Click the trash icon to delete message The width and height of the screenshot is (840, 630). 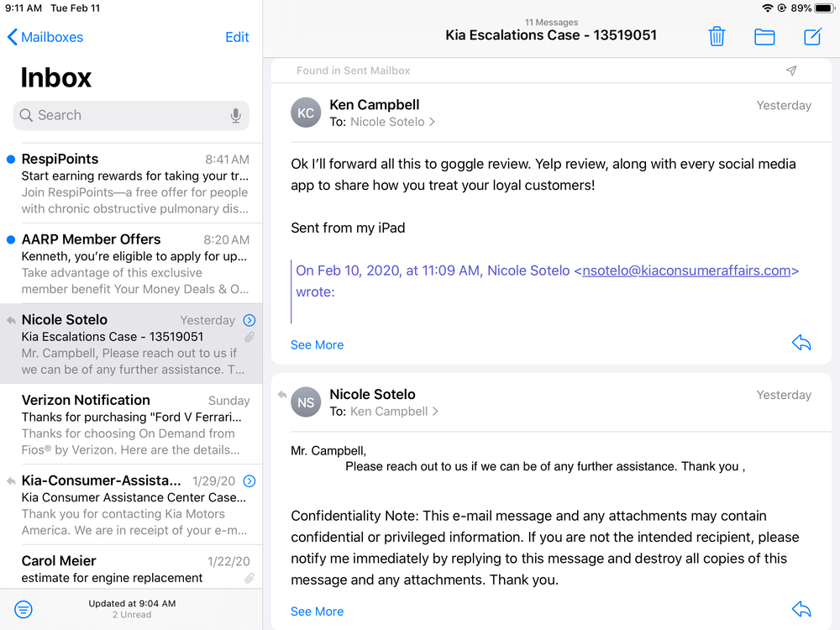click(x=717, y=36)
